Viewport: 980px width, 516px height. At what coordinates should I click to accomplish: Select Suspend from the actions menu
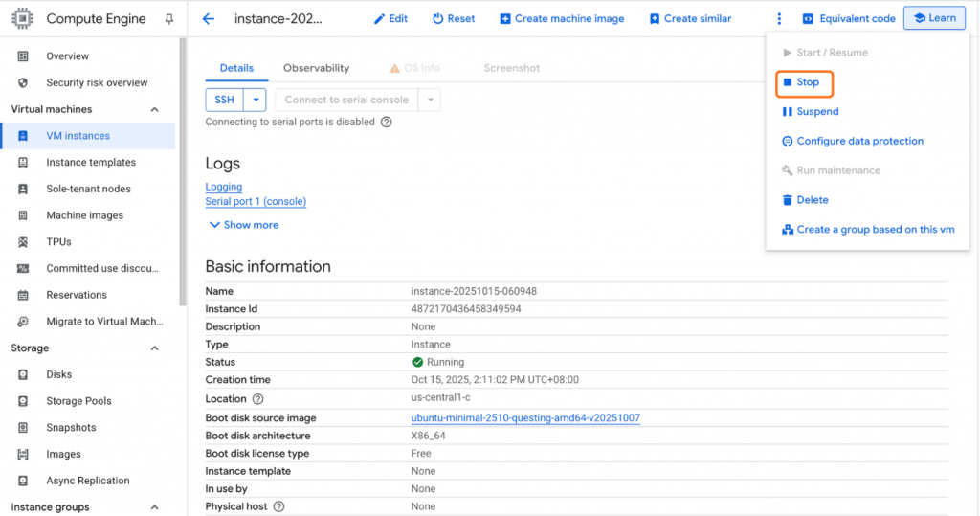[x=811, y=112]
